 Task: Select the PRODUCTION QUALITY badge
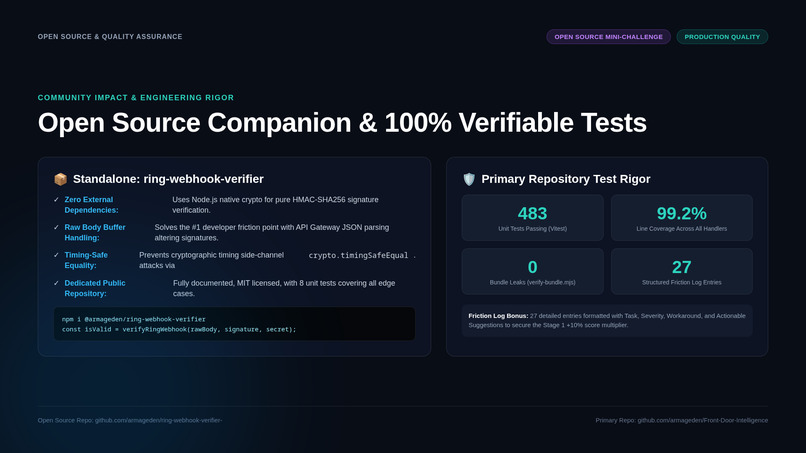point(722,37)
